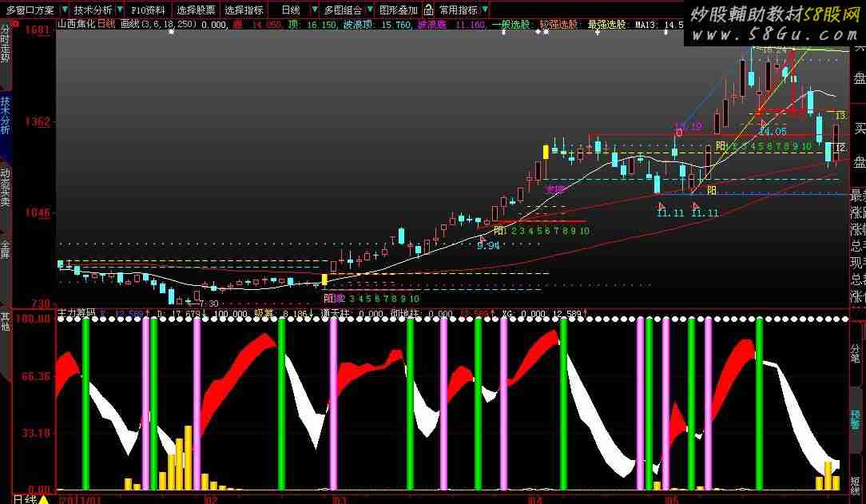The width and height of the screenshot is (866, 504).
Task: Open the 多图组合 option
Action: 343,10
